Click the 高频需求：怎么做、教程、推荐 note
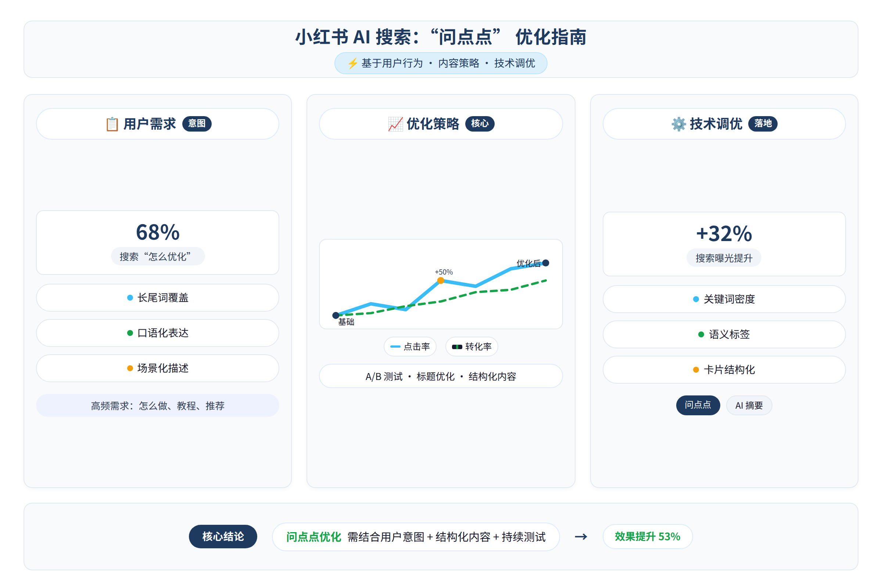Screen dimensions: 882x588 coord(158,405)
